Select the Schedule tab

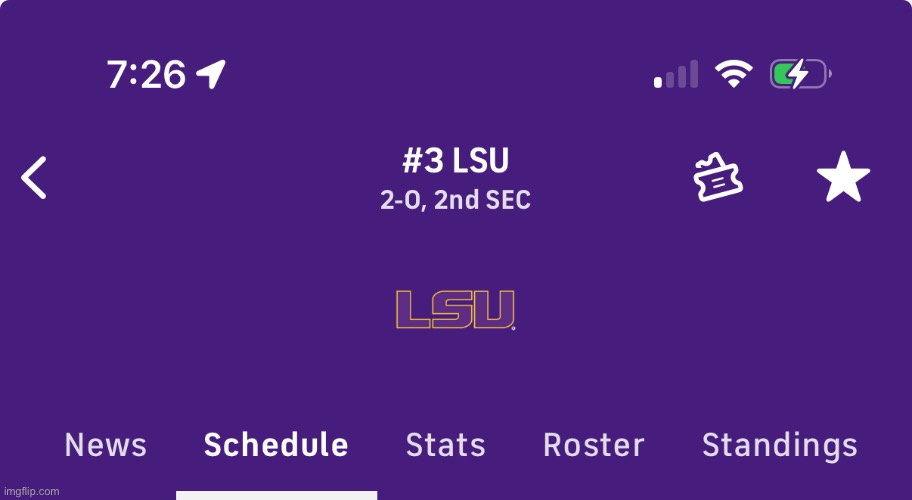[x=276, y=445]
